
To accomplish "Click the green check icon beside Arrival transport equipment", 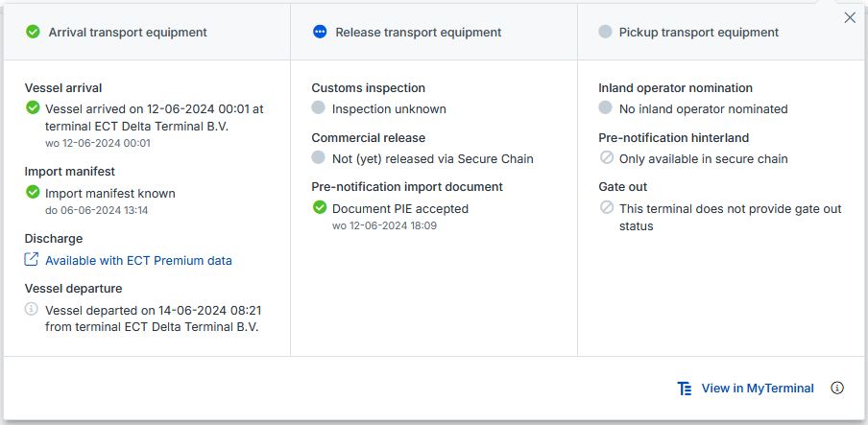I will 33,32.
